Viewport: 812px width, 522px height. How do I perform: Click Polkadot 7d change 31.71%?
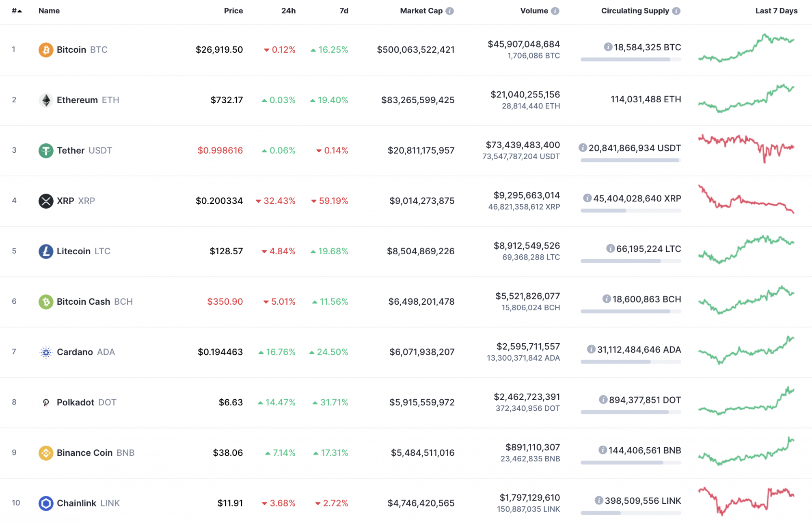(330, 403)
